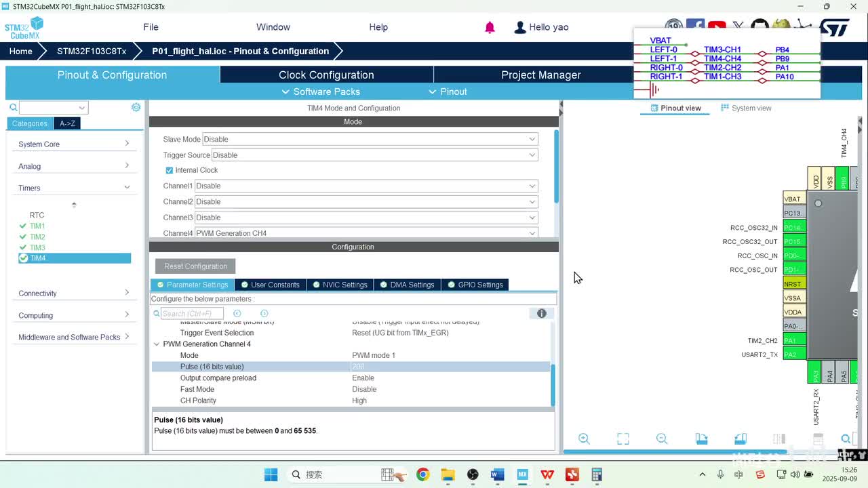868x488 pixels.
Task: Open File Explorer from the taskbar
Action: point(448,474)
